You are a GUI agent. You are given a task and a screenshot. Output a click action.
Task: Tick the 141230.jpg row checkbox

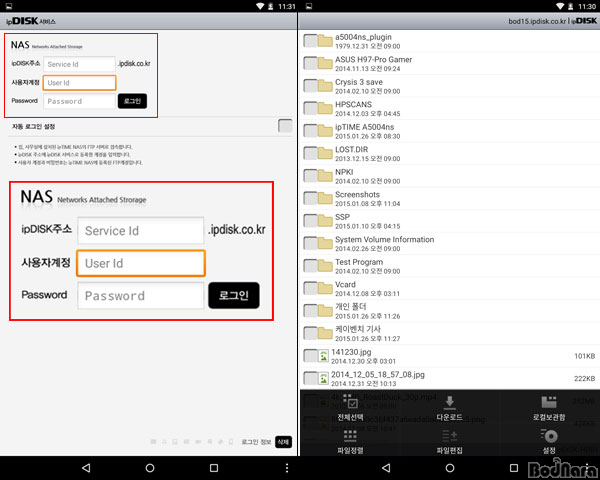[310, 356]
